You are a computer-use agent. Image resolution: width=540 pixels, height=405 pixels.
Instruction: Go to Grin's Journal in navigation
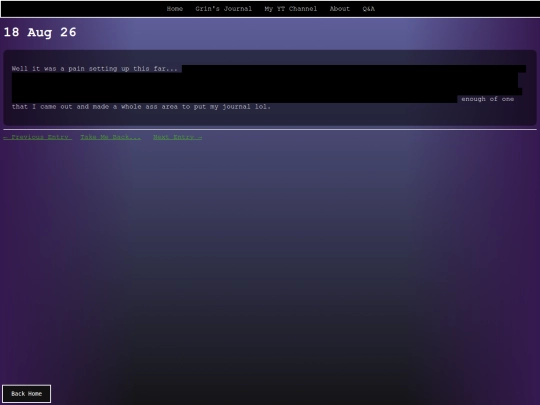(x=224, y=9)
